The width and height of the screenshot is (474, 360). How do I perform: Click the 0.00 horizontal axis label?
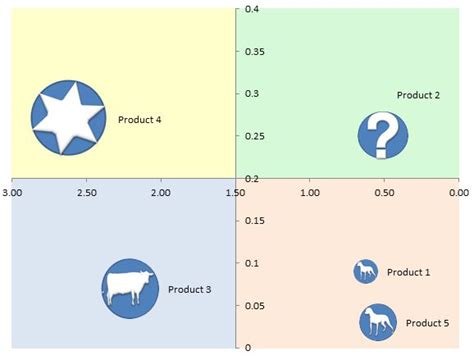coord(459,193)
